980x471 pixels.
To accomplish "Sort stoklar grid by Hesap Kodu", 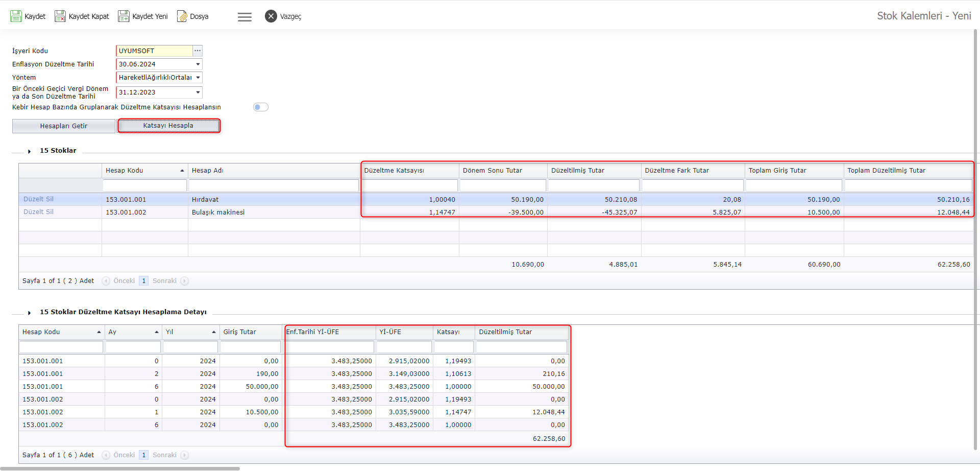I will (145, 171).
